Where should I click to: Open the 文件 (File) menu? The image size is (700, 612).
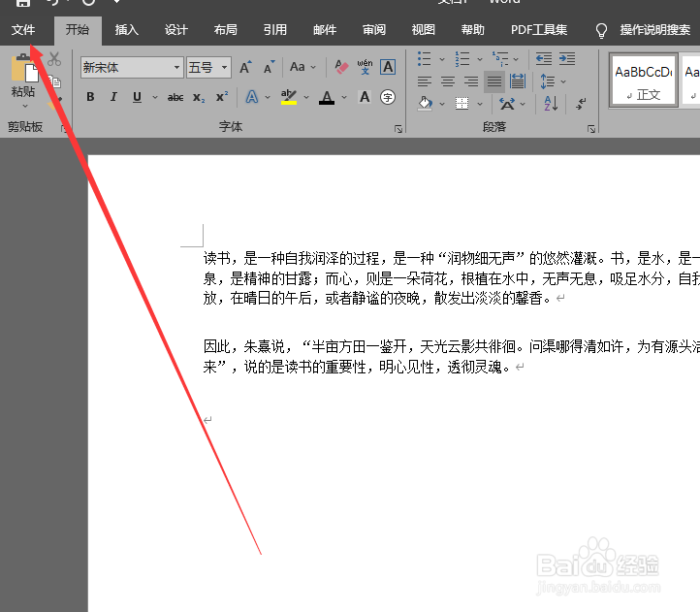point(23,30)
